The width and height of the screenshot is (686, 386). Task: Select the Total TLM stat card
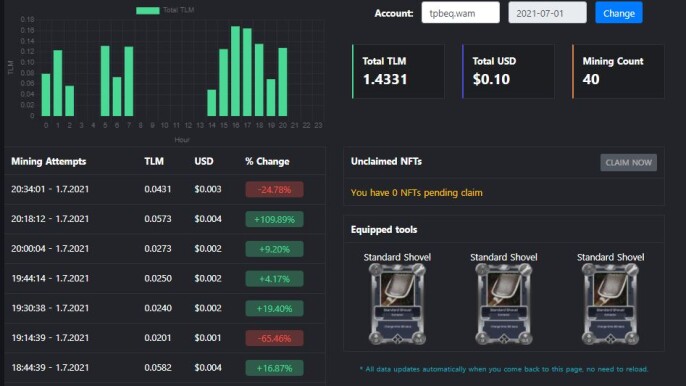pyautogui.click(x=398, y=71)
